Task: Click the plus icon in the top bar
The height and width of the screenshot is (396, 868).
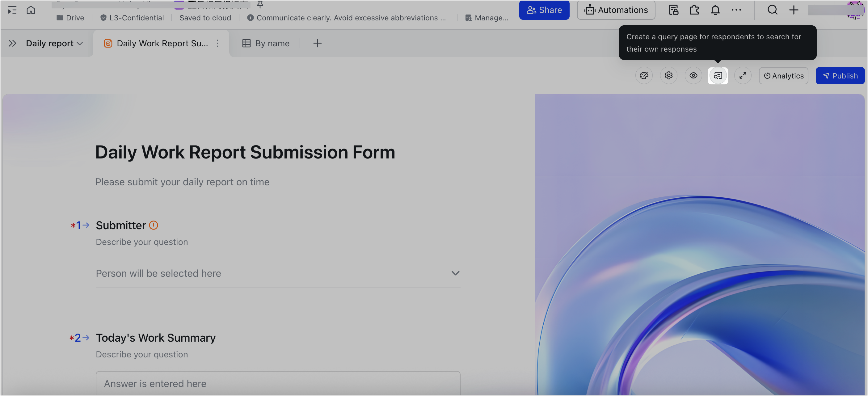Action: [x=794, y=10]
